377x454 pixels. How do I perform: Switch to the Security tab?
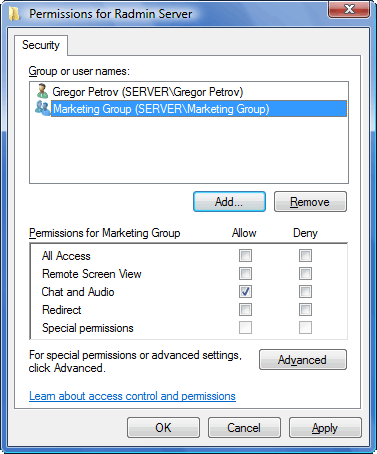click(41, 45)
